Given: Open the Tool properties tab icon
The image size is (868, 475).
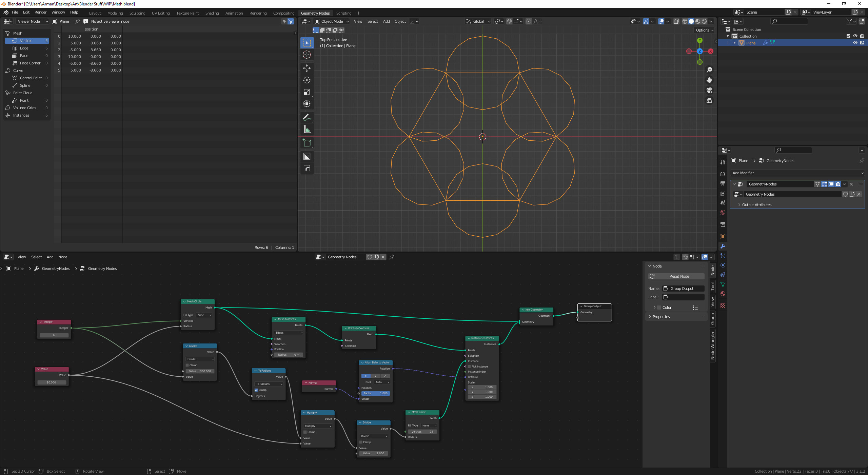Looking at the screenshot, I should (x=723, y=162).
